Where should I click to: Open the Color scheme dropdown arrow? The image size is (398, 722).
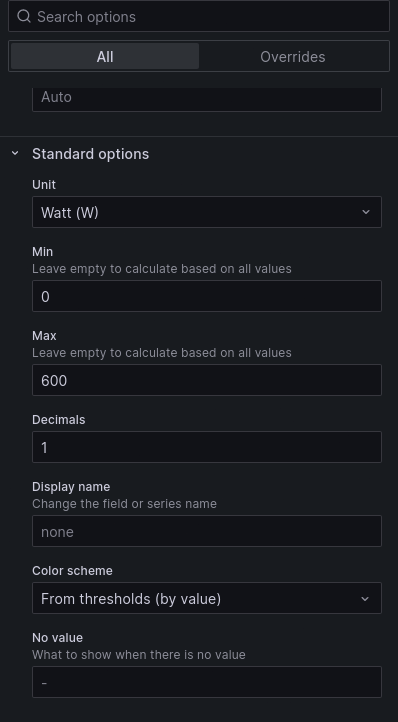pyautogui.click(x=365, y=599)
